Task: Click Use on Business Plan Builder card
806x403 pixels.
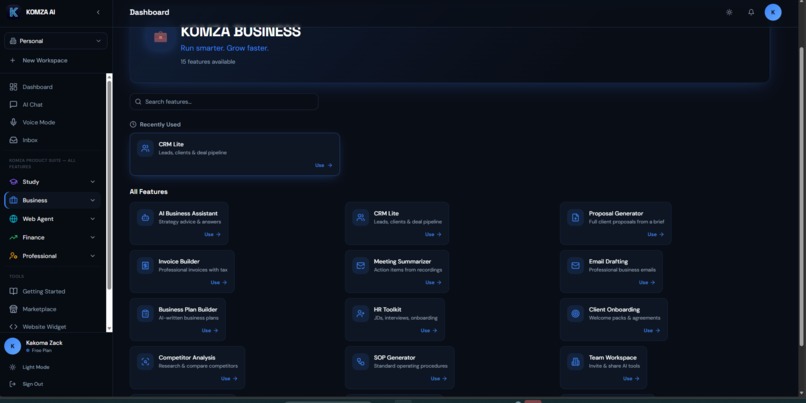Action: coord(210,331)
